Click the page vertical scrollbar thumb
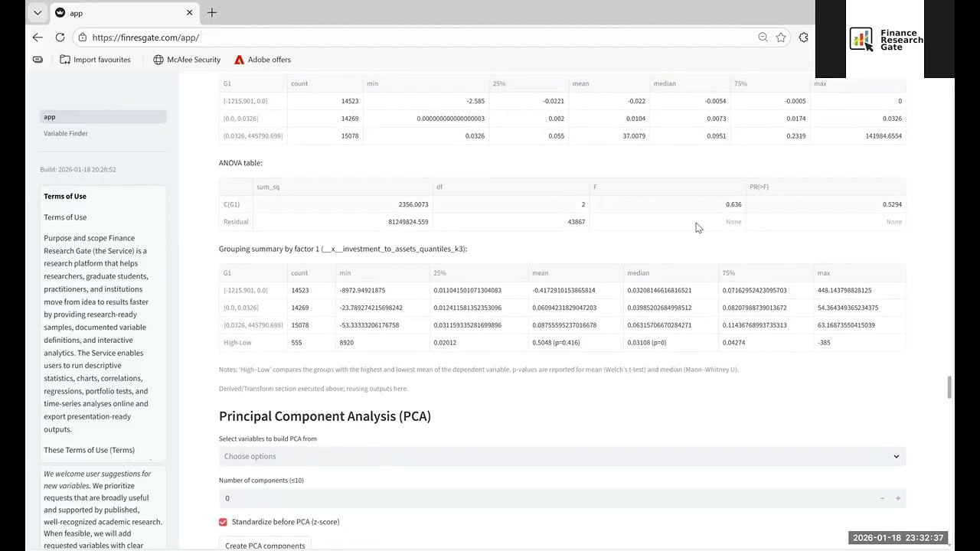980x551 pixels. (949, 387)
